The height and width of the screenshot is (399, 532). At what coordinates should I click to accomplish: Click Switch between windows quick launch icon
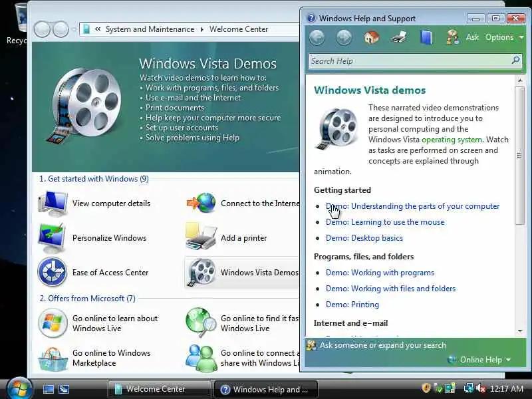click(64, 389)
